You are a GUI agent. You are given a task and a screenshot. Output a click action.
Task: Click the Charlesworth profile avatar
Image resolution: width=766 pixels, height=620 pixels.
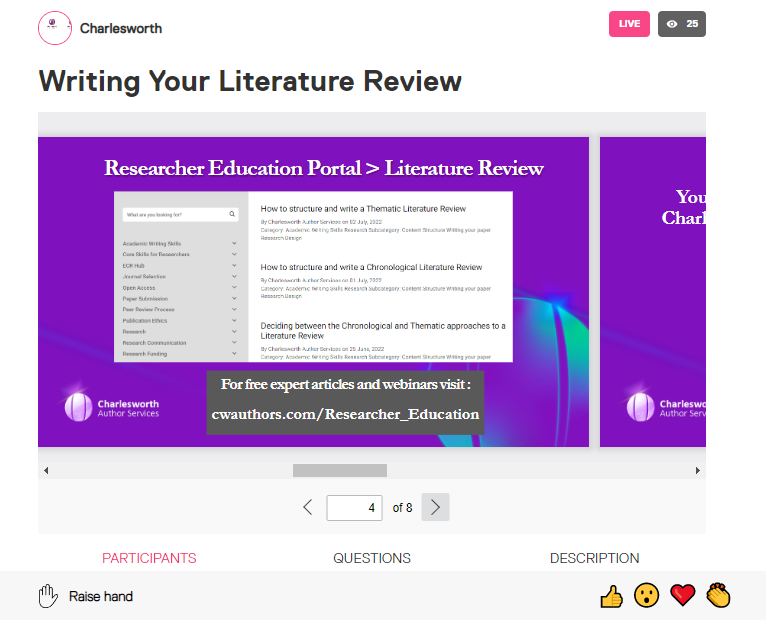(55, 28)
